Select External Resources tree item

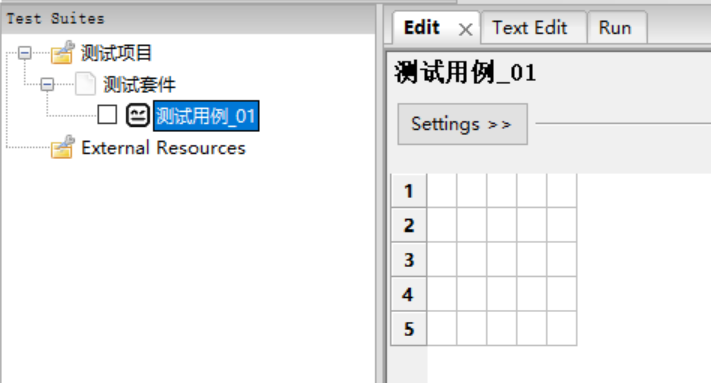pyautogui.click(x=163, y=148)
